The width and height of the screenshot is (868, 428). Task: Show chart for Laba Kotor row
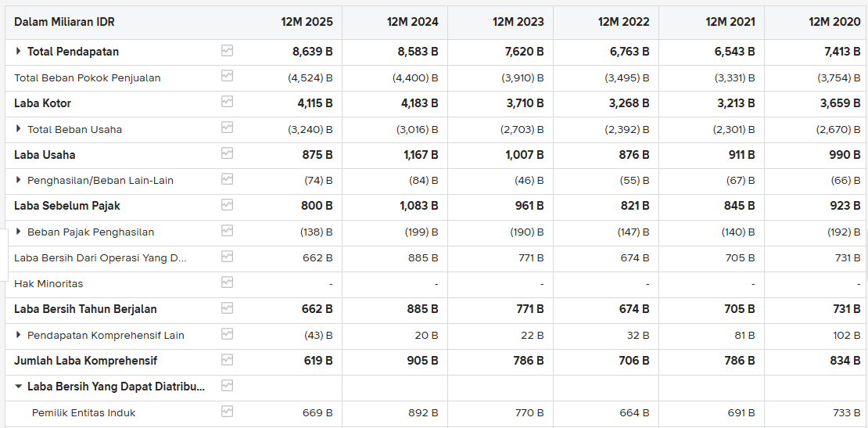point(227,102)
